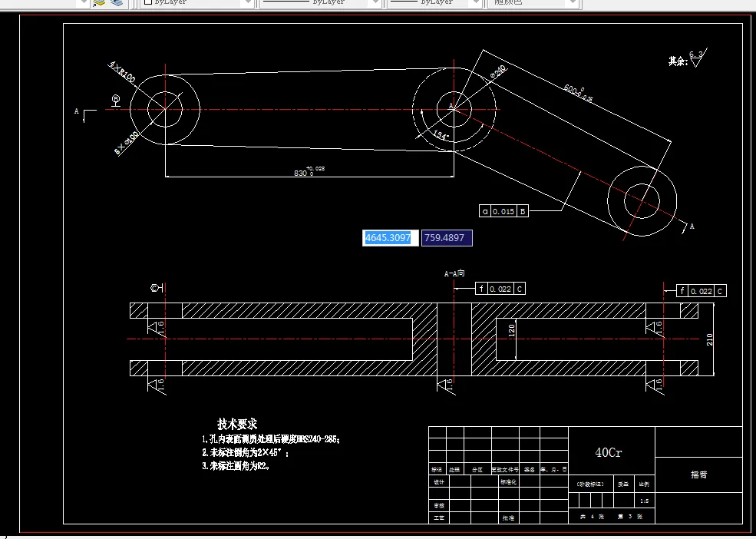
Task: Select the 40Cr material text in the title block
Action: pyautogui.click(x=609, y=453)
